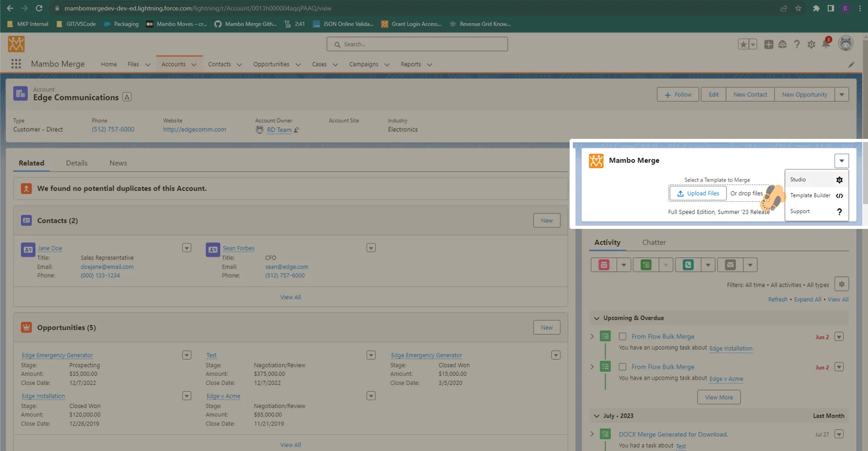
Task: Click View More in activity timeline
Action: 719,397
